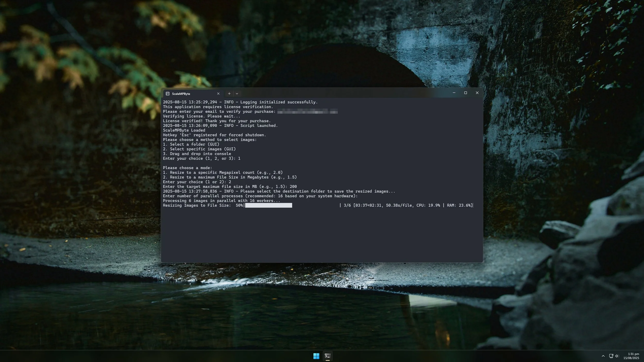Screen dimensions: 644x362
Task: Click the filled white progress bar segment
Action: (x=268, y=205)
